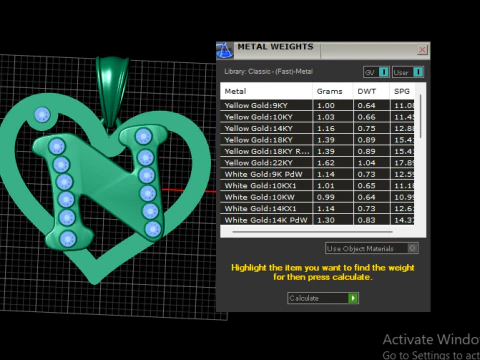480x360 pixels.
Task: Sort by the Grams column header
Action: (x=333, y=91)
